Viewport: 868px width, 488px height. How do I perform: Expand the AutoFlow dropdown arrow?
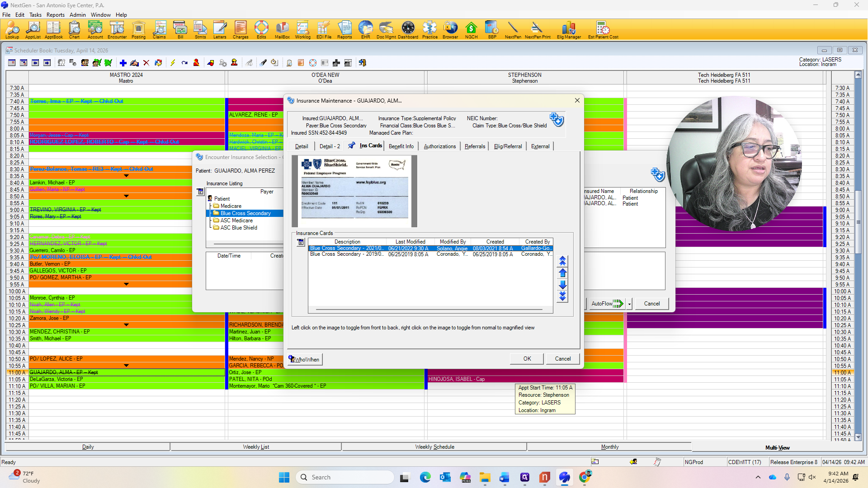629,304
